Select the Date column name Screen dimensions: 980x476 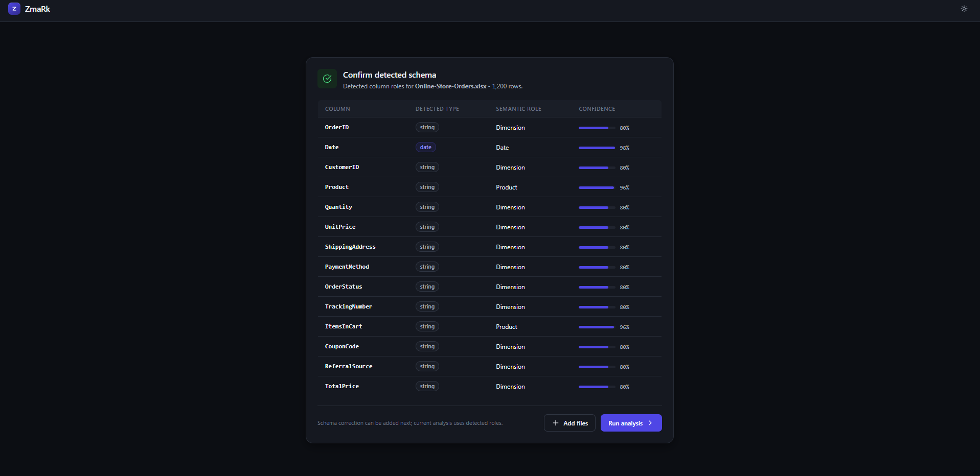click(332, 147)
